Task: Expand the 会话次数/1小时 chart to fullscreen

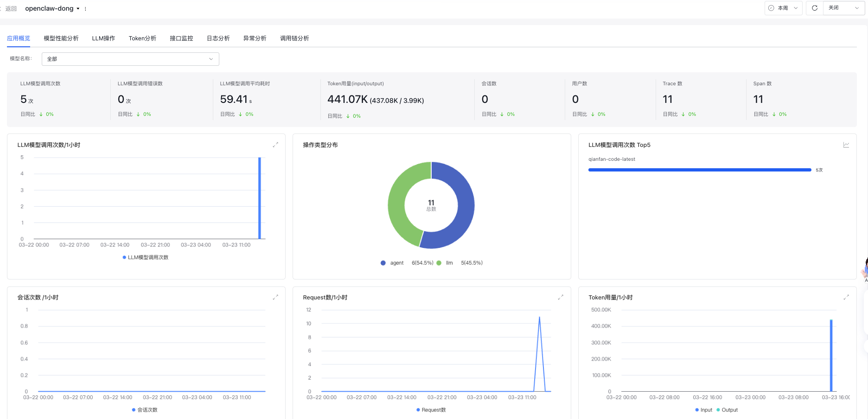Action: pyautogui.click(x=275, y=297)
